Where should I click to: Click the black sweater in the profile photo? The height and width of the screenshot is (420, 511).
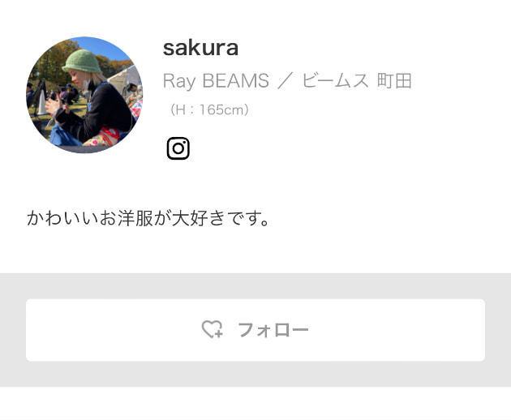(105, 113)
